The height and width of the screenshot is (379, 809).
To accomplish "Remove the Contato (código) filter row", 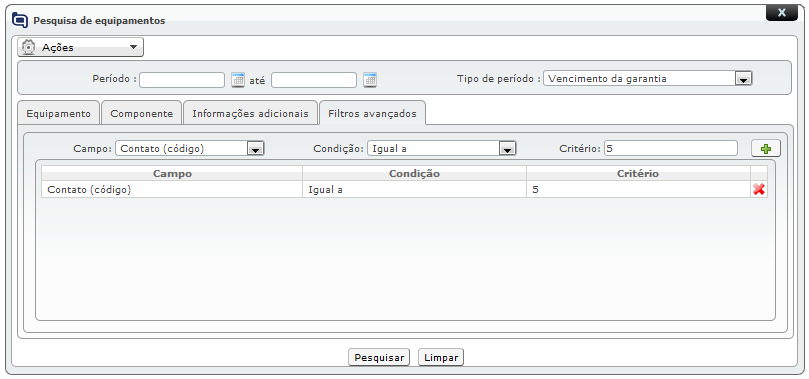I will point(758,189).
